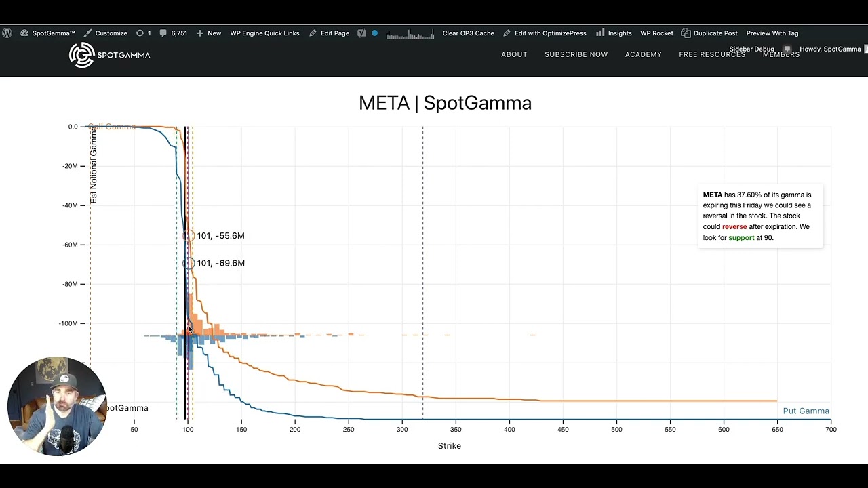Open the SpotGamma™ admin bar dropdown
This screenshot has height=488, width=868.
tap(48, 33)
